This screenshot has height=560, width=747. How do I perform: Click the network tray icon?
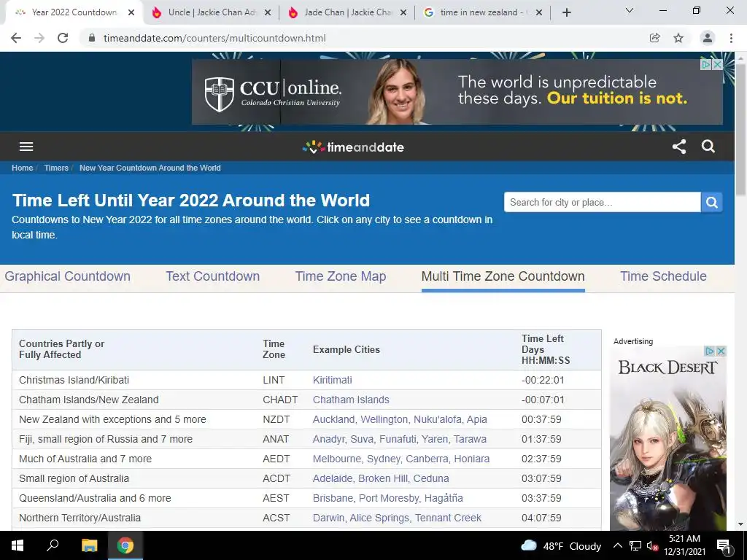tap(635, 546)
